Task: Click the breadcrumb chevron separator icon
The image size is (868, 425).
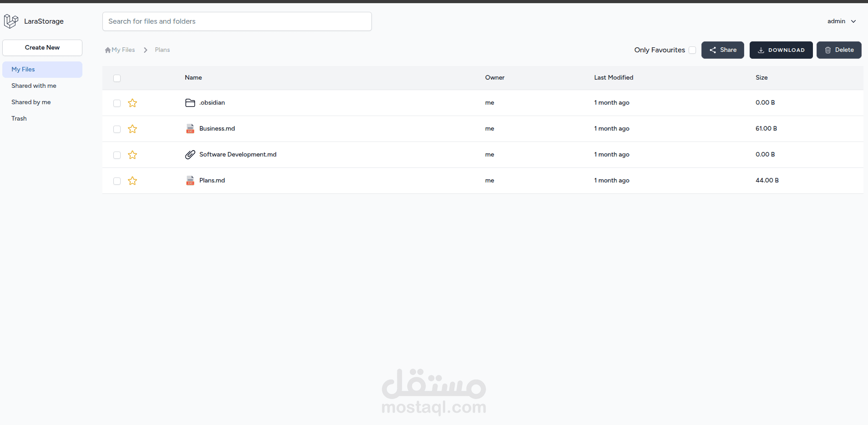Action: coord(146,50)
